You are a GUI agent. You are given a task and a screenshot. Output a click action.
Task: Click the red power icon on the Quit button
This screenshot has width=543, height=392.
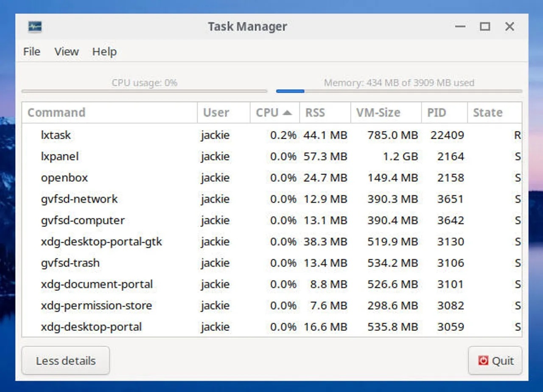pos(484,360)
